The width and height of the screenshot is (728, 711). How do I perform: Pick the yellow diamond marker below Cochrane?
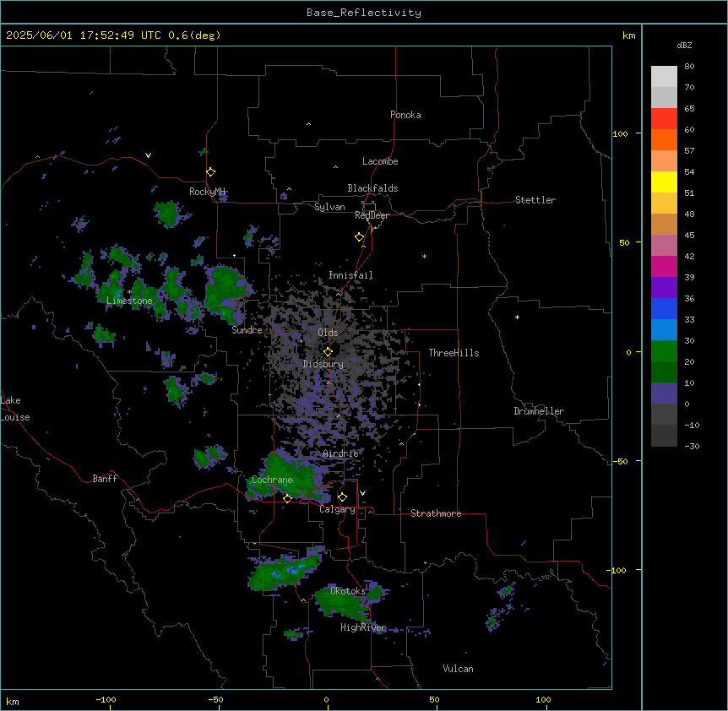[x=287, y=499]
